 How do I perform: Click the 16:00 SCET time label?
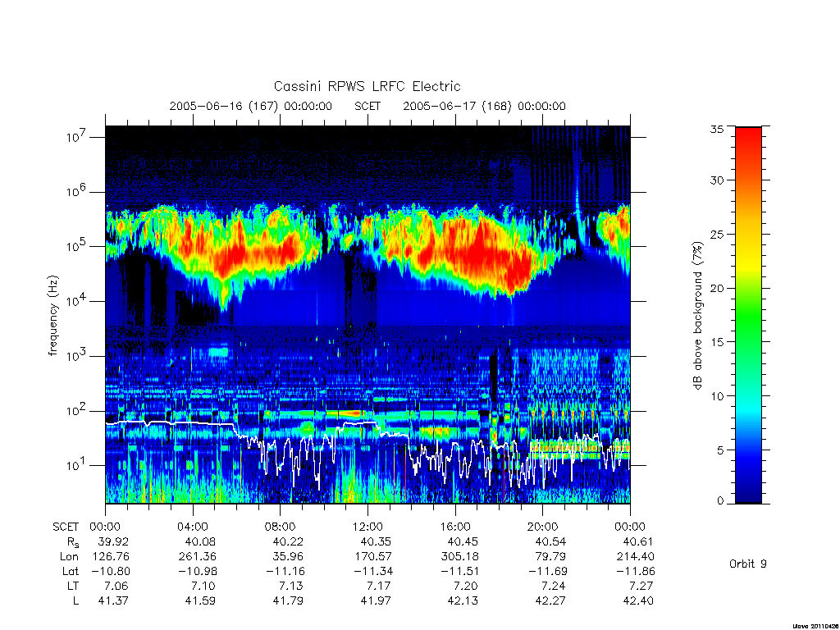click(x=455, y=527)
